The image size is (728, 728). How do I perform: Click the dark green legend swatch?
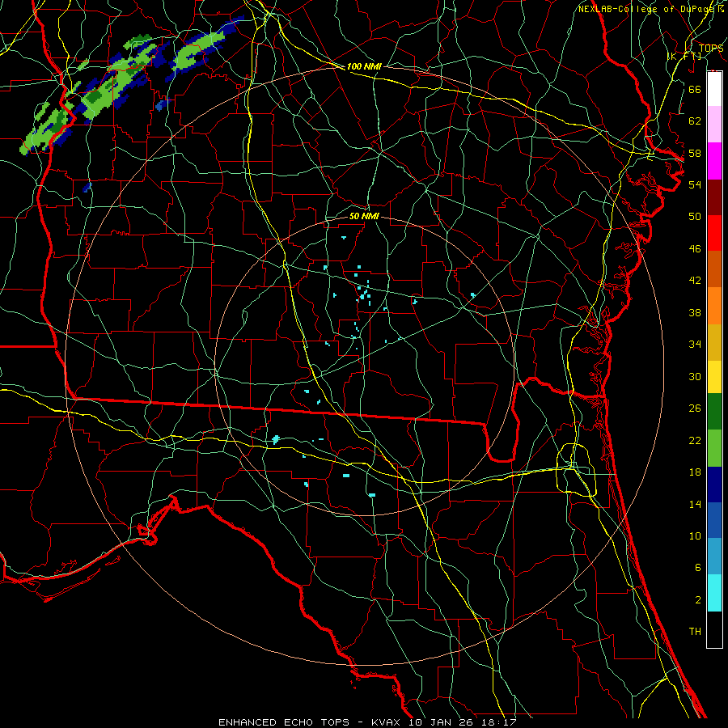(x=714, y=412)
